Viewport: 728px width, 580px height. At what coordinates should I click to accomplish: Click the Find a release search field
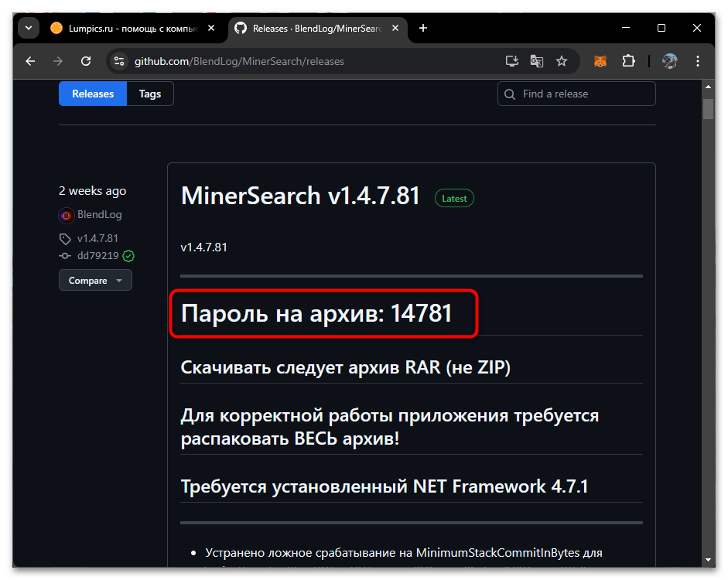(576, 94)
